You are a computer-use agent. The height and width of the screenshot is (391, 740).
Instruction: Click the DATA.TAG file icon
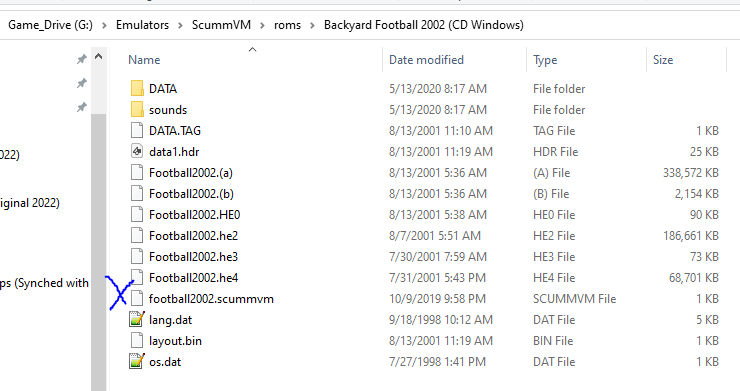coord(137,130)
